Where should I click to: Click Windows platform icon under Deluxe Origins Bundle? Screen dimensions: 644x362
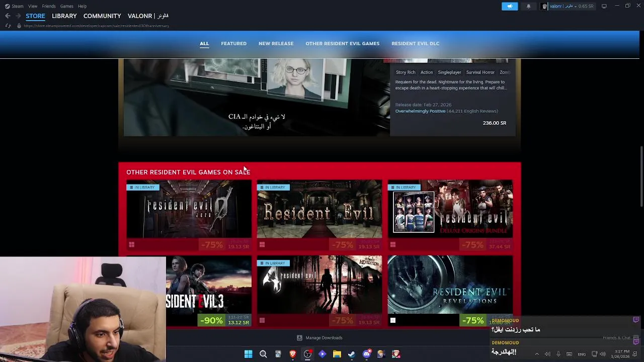pyautogui.click(x=393, y=245)
